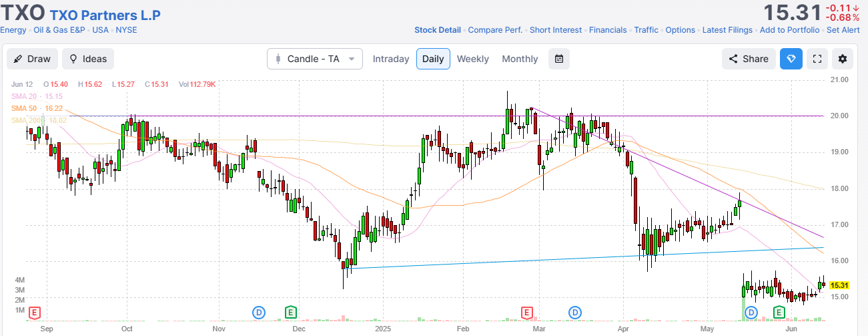Open the Options page

[681, 30]
